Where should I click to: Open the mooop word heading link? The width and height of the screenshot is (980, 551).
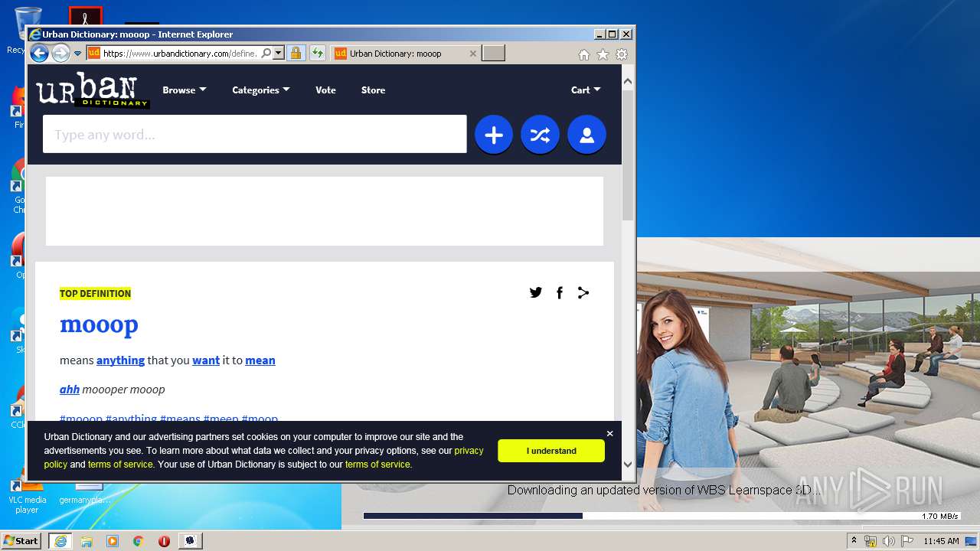pos(99,324)
